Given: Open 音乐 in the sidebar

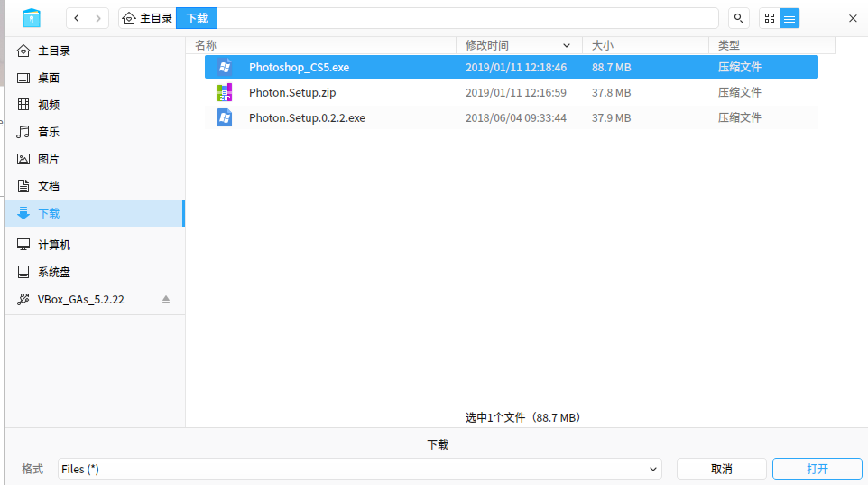Looking at the screenshot, I should (95, 132).
